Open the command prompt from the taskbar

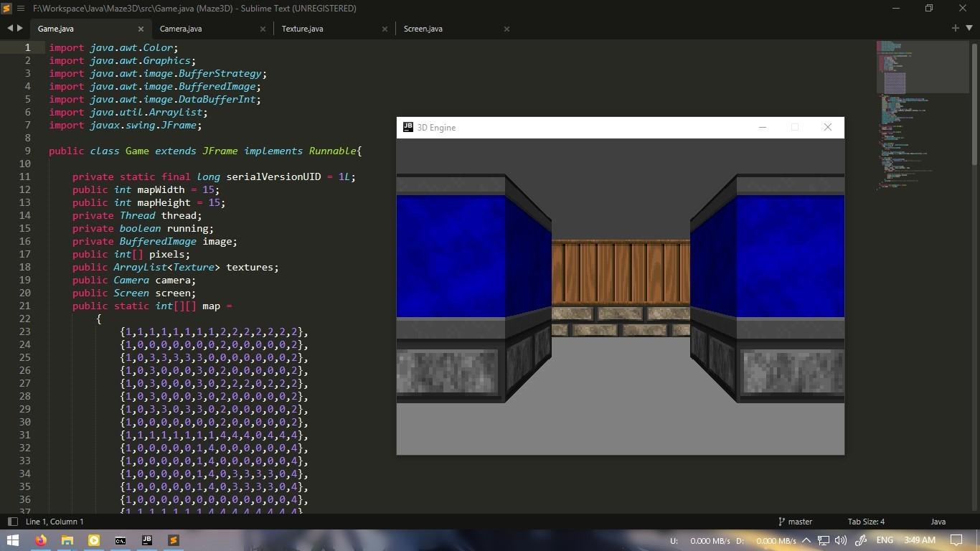[x=119, y=540]
